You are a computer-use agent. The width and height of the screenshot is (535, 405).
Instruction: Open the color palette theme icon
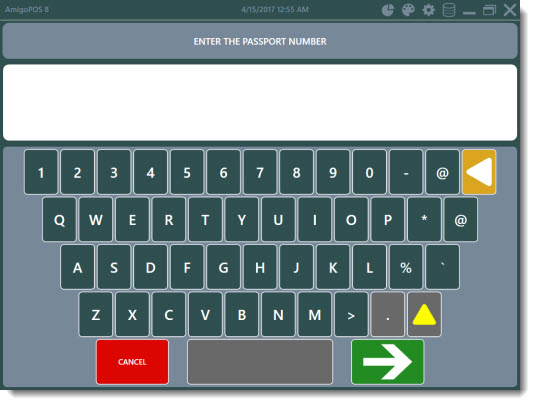(408, 10)
